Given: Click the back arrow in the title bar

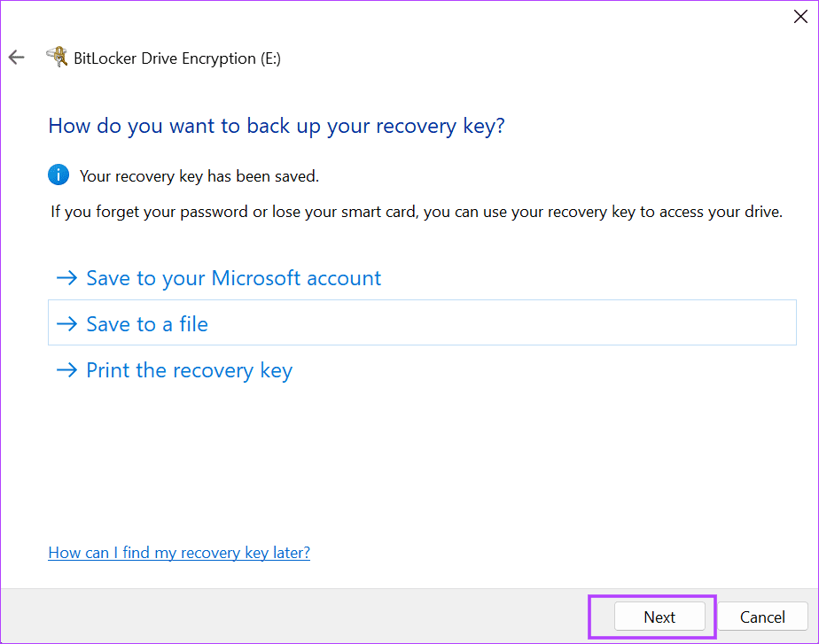Looking at the screenshot, I should [17, 58].
